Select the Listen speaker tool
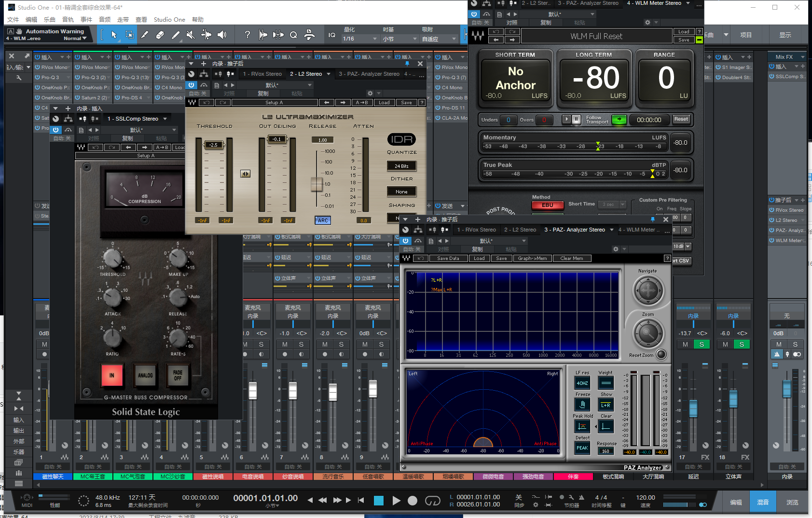The height and width of the screenshot is (518, 812). [222, 35]
